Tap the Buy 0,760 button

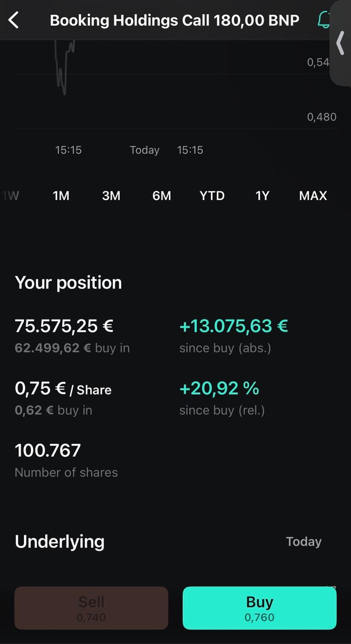click(260, 608)
